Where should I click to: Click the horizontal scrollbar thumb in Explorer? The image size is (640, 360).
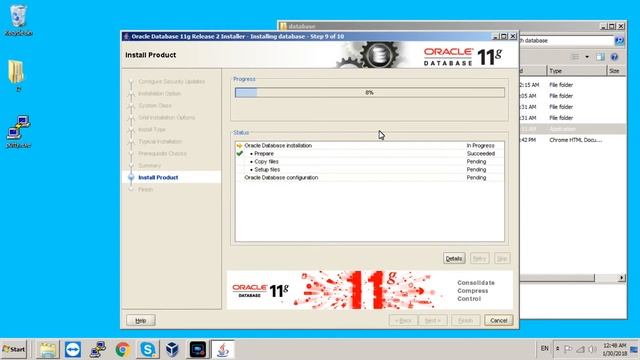tap(557, 278)
